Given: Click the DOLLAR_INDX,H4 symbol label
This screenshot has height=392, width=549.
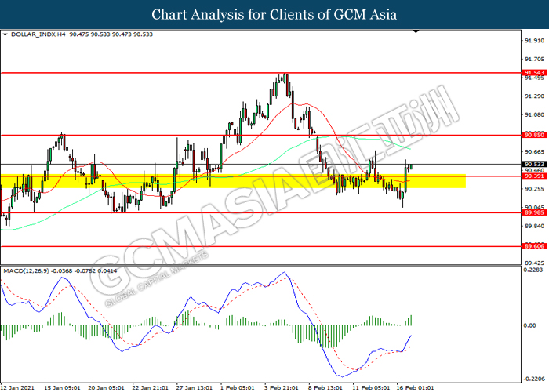Looking at the screenshot, I should pyautogui.click(x=38, y=34).
